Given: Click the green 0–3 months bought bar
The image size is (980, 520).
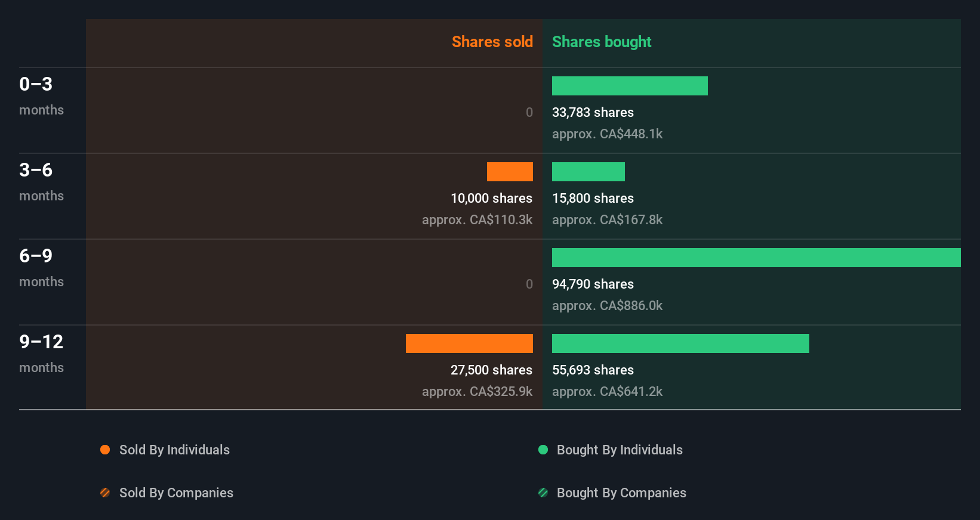Looking at the screenshot, I should pos(630,86).
